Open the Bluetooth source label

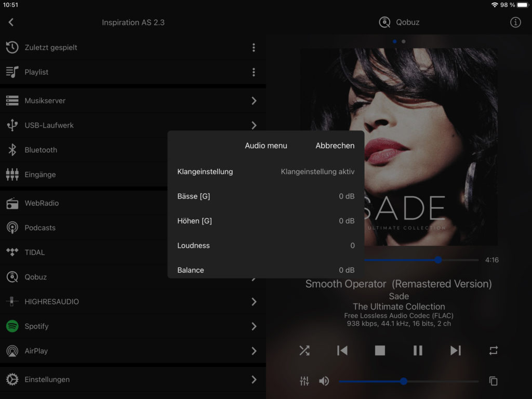click(x=41, y=150)
